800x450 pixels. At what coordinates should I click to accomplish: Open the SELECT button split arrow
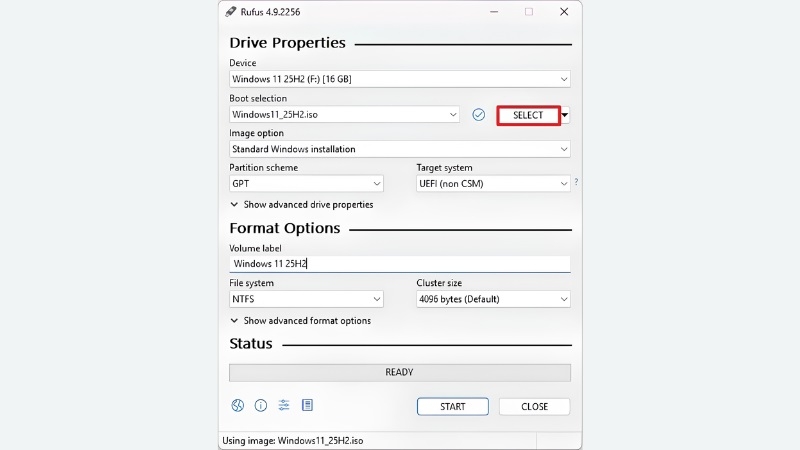(x=565, y=115)
